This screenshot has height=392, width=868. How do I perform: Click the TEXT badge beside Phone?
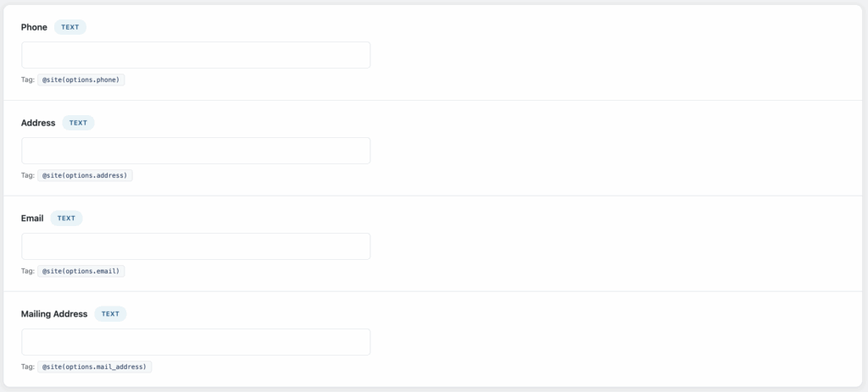[x=70, y=27]
